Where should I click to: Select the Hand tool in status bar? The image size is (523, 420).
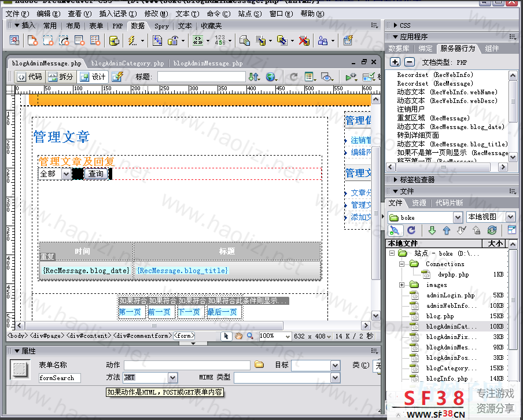point(238,336)
